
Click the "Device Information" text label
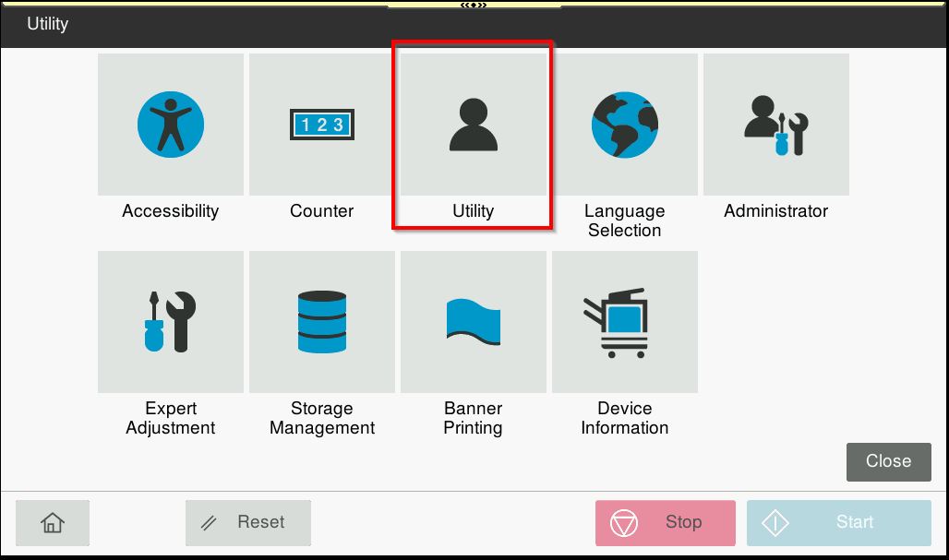625,418
